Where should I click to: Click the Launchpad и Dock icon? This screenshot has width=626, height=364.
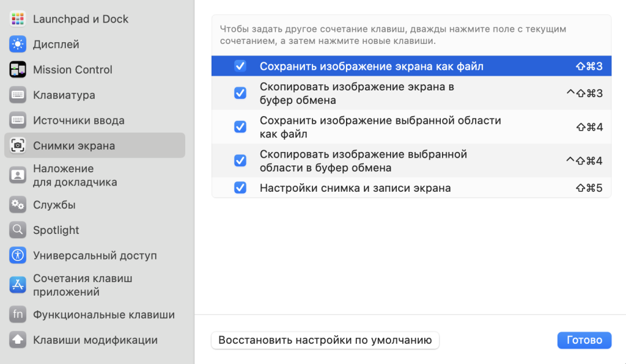[x=17, y=18]
